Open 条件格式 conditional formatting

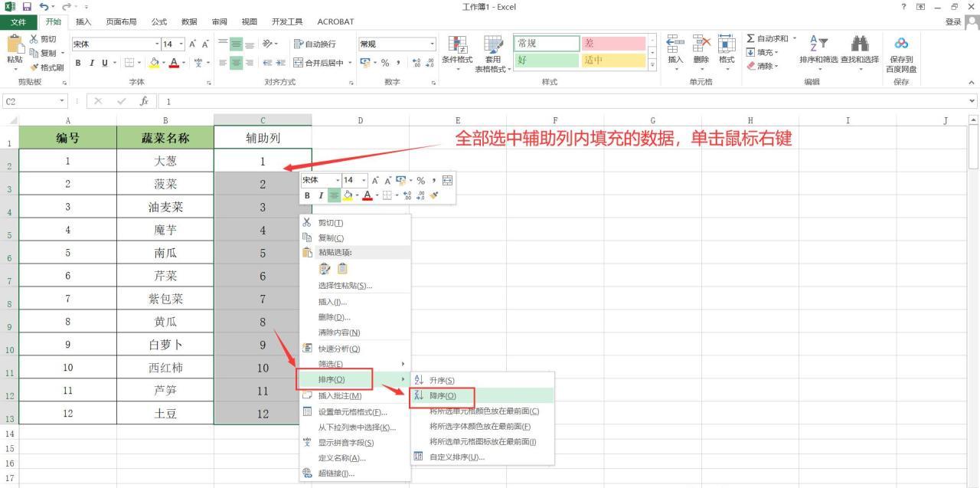(x=457, y=53)
